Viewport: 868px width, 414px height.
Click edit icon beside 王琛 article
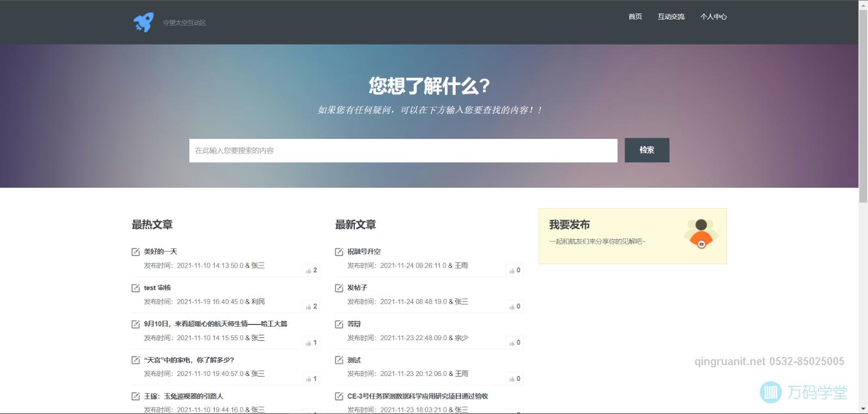pyautogui.click(x=136, y=397)
